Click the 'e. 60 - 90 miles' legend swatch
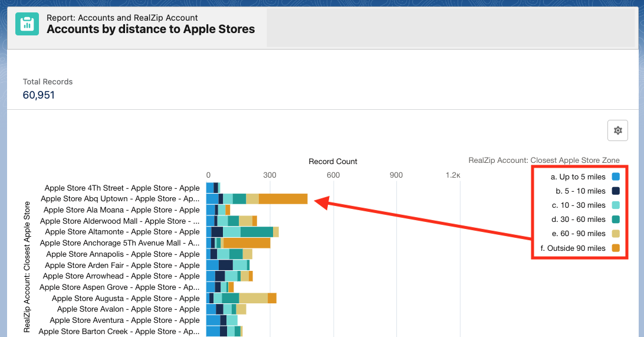 pyautogui.click(x=616, y=234)
